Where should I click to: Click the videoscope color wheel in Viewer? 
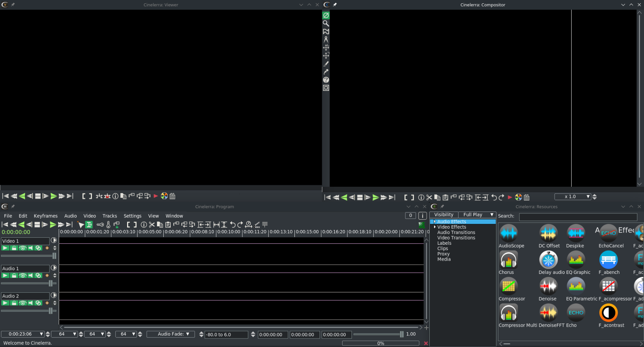(x=164, y=196)
